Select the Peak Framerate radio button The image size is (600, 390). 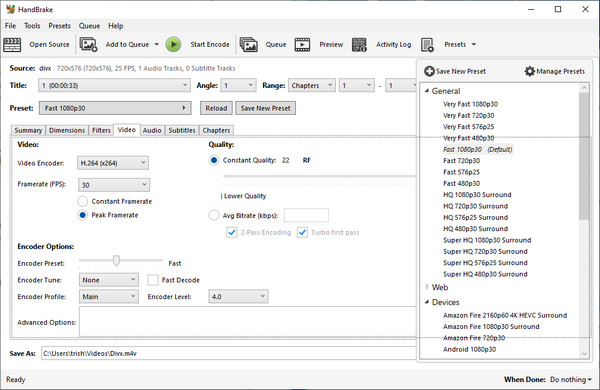pyautogui.click(x=83, y=215)
